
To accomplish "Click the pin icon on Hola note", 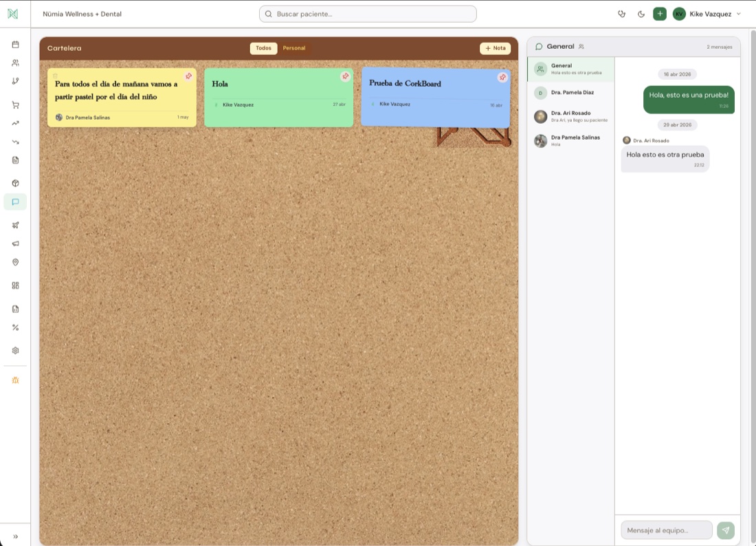I will click(x=345, y=76).
